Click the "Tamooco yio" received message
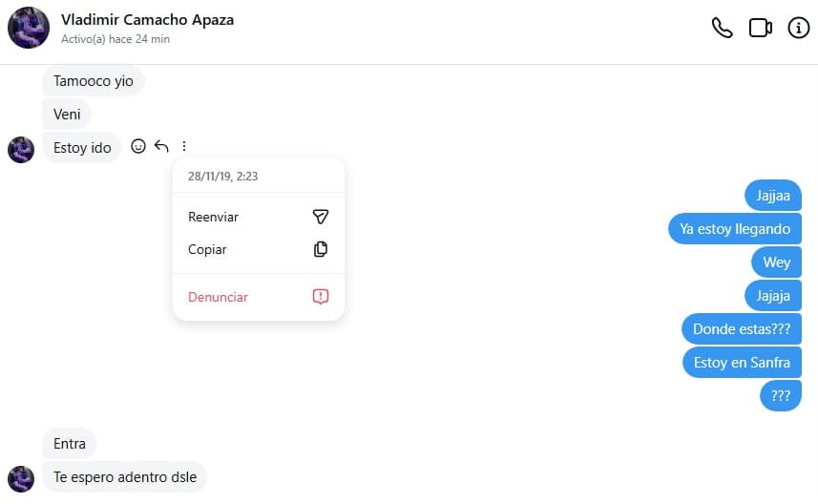818x504 pixels. coord(94,81)
